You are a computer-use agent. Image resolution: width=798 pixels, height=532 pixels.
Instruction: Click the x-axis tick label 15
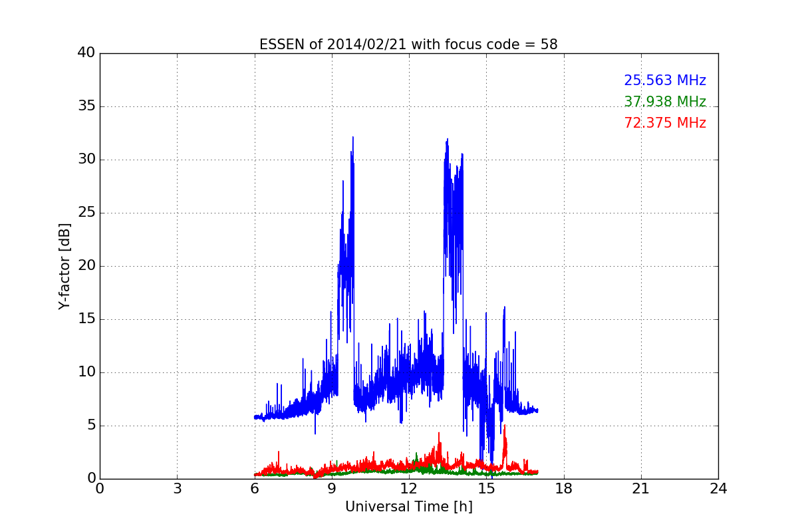point(486,489)
